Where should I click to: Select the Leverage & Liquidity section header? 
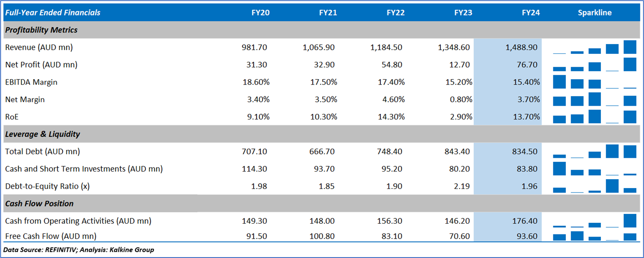[42, 134]
